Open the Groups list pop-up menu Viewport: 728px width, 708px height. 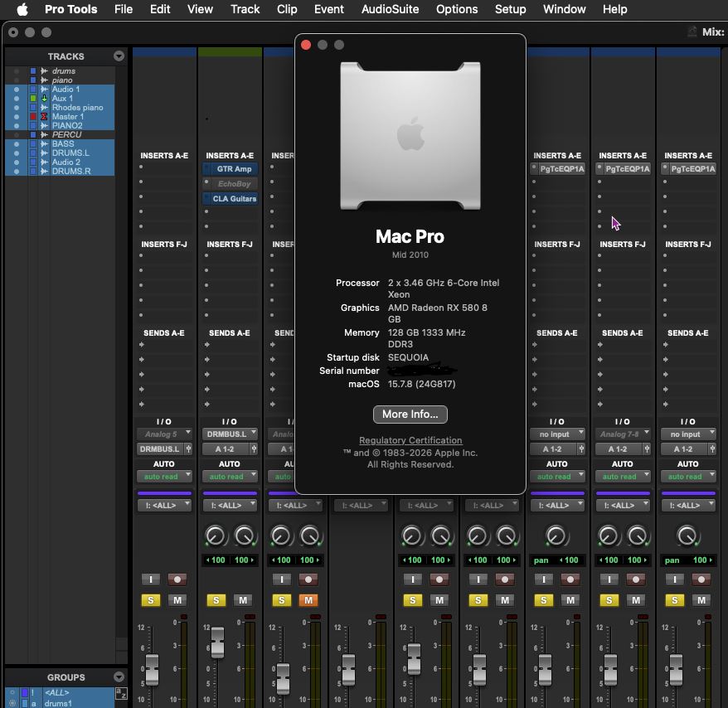tap(119, 676)
